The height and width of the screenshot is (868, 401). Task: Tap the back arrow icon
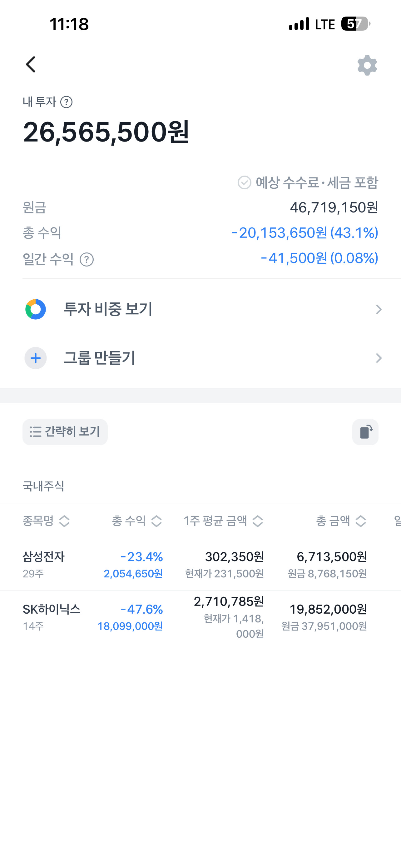point(31,64)
